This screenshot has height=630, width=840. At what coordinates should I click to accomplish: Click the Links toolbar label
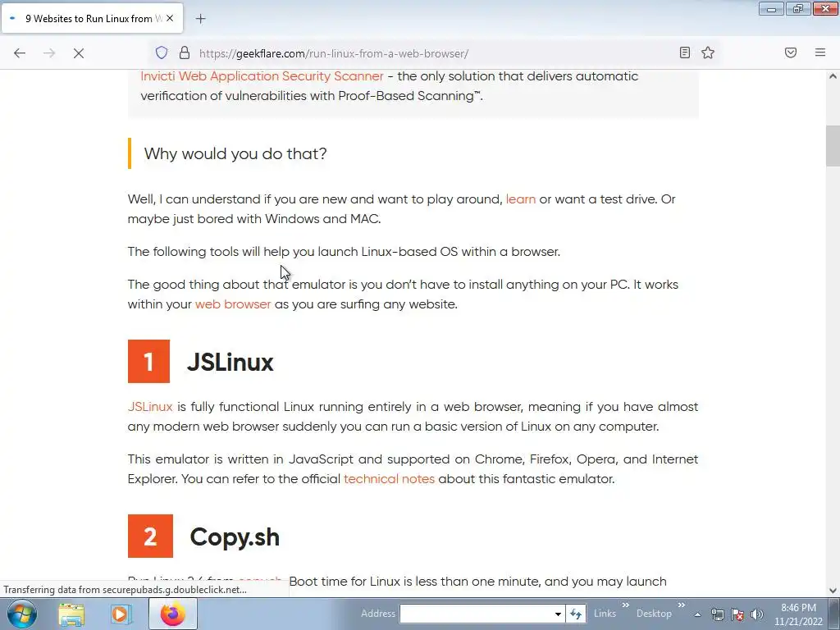[x=605, y=614]
